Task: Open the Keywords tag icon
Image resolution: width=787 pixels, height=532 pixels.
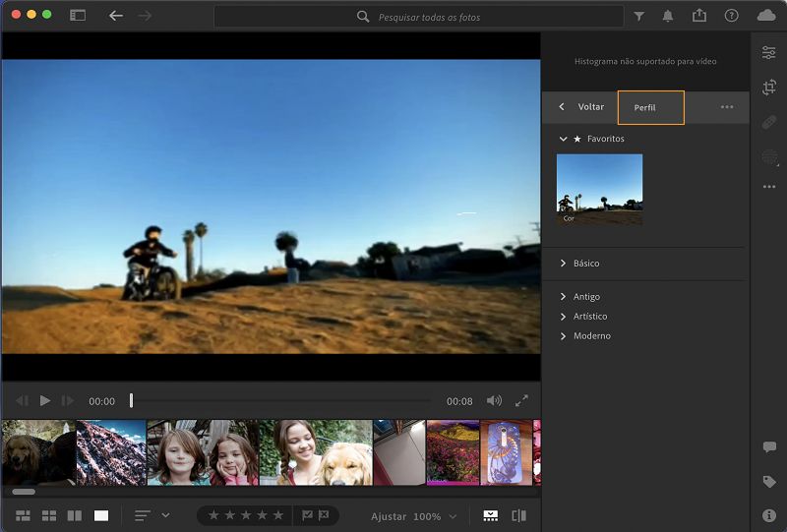Action: pos(769,482)
